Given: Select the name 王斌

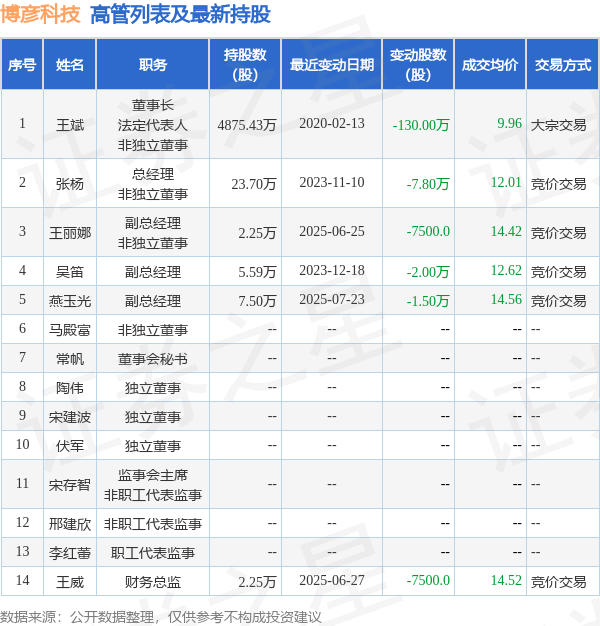Looking at the screenshot, I should (x=70, y=125).
